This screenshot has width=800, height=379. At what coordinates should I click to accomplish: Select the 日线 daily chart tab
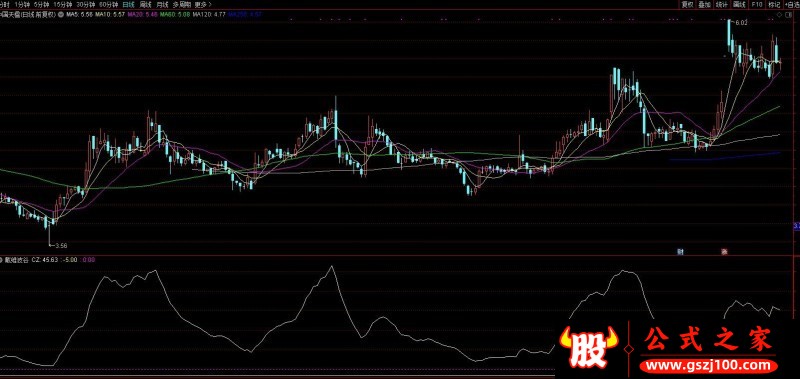[x=128, y=4]
